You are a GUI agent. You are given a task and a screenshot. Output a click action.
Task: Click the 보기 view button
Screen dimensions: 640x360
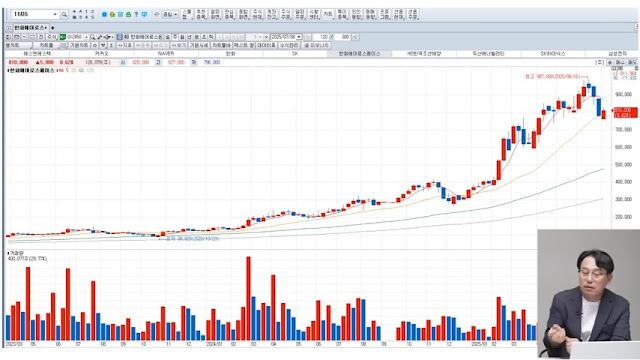(x=178, y=45)
